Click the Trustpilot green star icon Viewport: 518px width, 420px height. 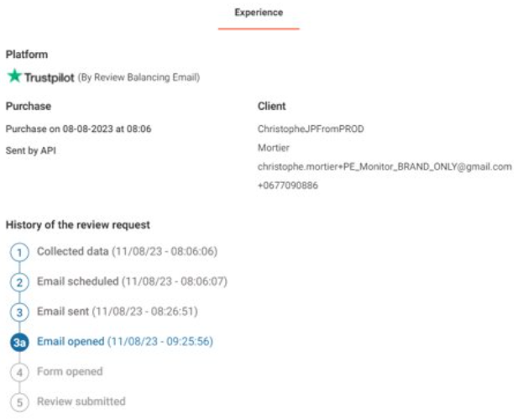(13, 77)
